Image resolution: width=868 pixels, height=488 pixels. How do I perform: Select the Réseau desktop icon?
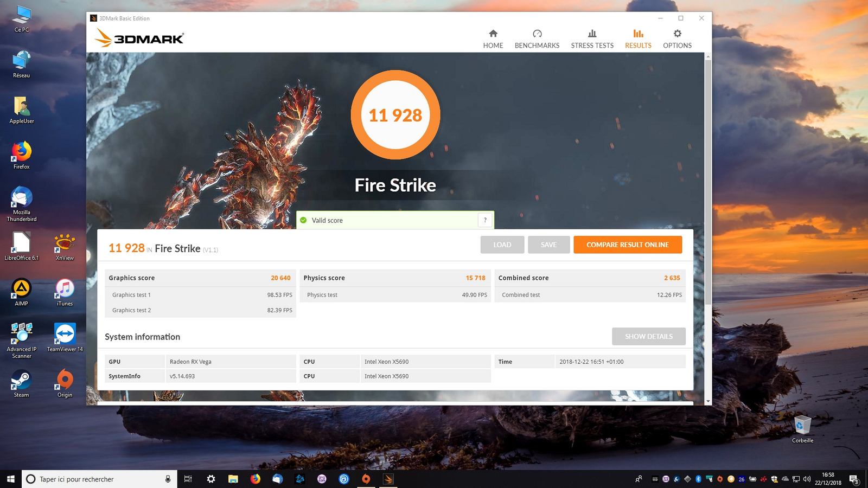pos(22,64)
